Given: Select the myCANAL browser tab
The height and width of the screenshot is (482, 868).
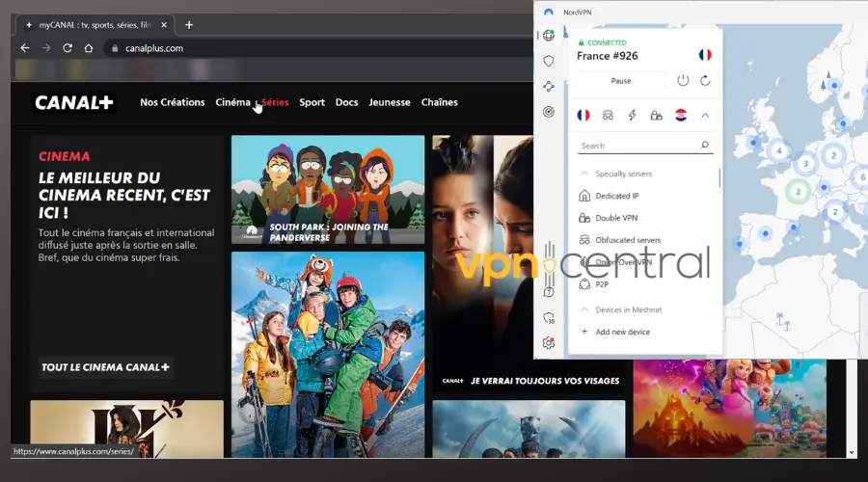Looking at the screenshot, I should pyautogui.click(x=95, y=25).
